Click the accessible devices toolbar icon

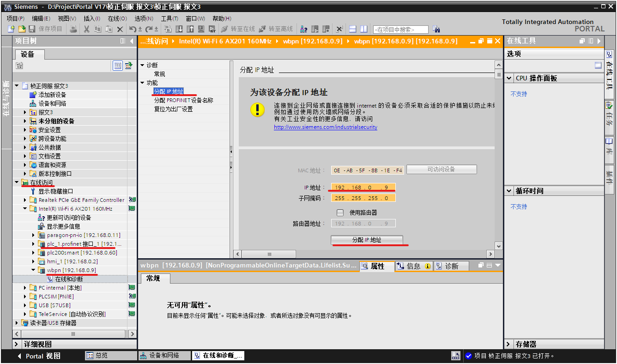point(303,29)
